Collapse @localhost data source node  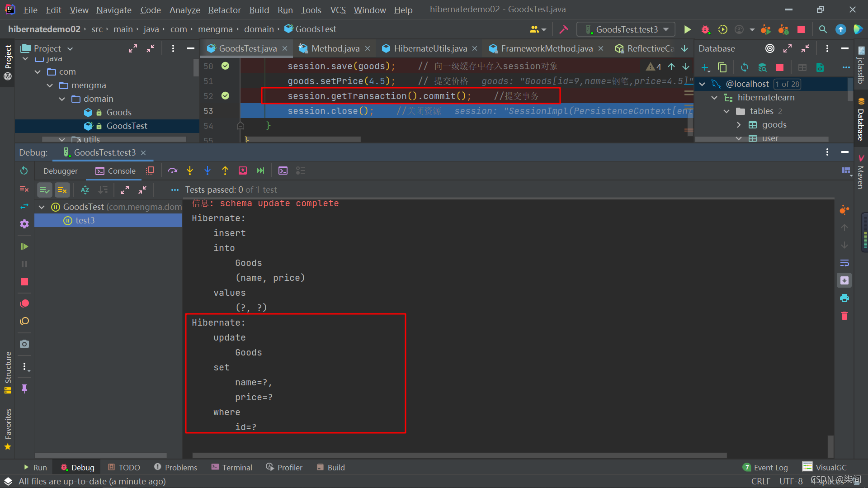pyautogui.click(x=702, y=84)
